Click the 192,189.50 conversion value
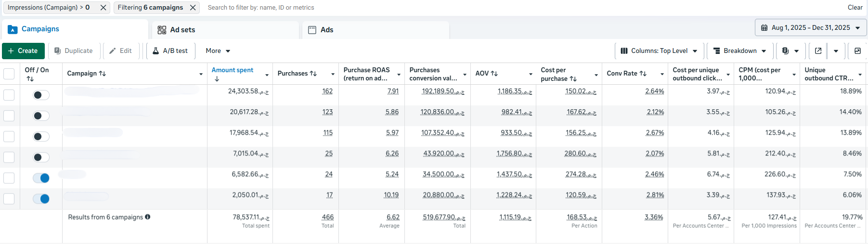Screen dimensions: 868x244 click(x=443, y=91)
